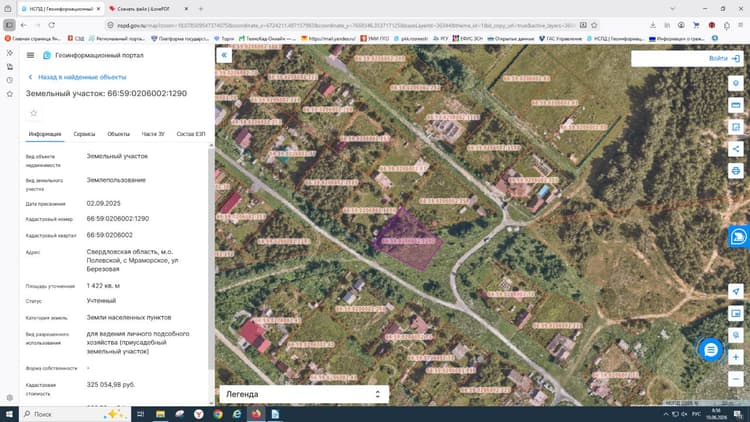Switch to the Части ЗУ tab

pos(153,134)
